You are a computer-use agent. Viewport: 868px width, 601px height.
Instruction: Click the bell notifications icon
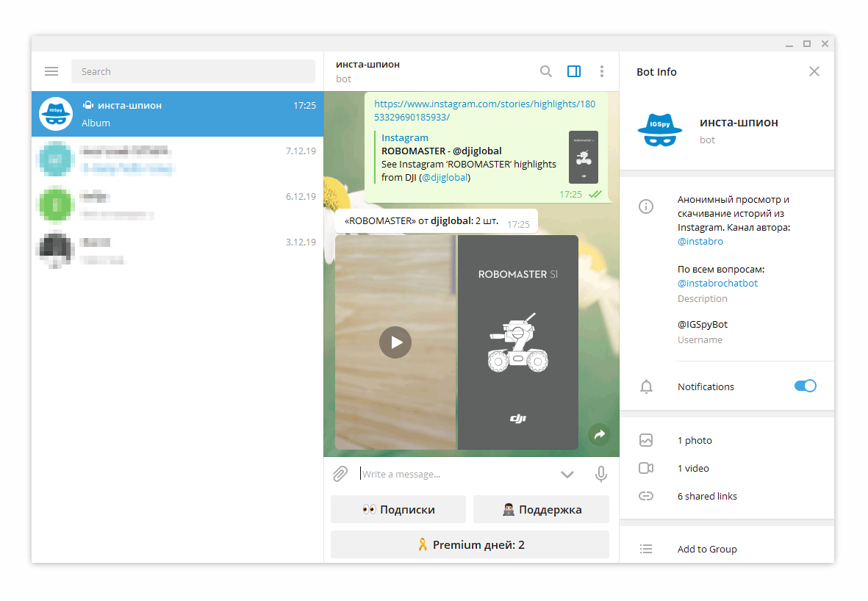point(646,387)
